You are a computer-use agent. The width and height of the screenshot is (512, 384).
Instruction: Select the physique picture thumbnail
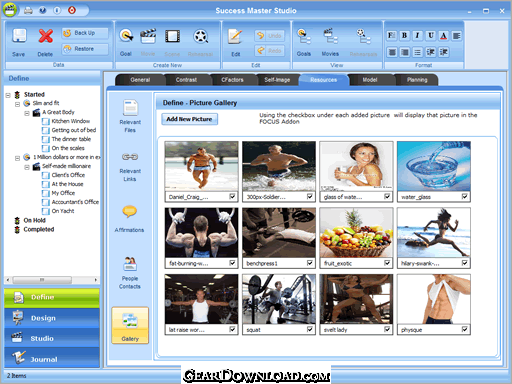(433, 299)
